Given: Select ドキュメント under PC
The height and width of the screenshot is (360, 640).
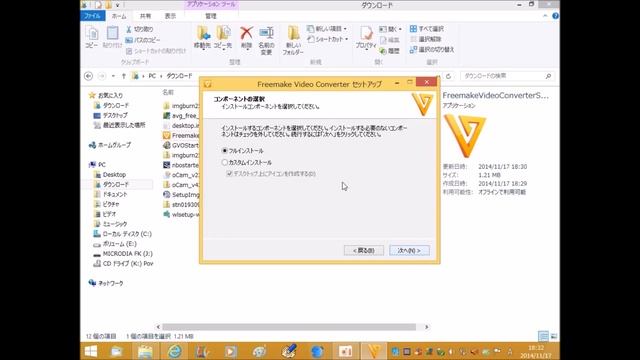Looking at the screenshot, I should (110, 194).
